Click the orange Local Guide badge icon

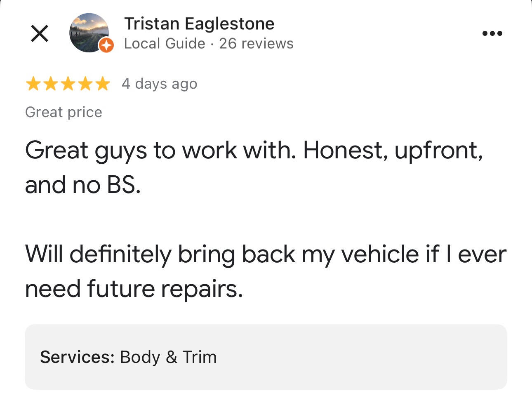[106, 45]
